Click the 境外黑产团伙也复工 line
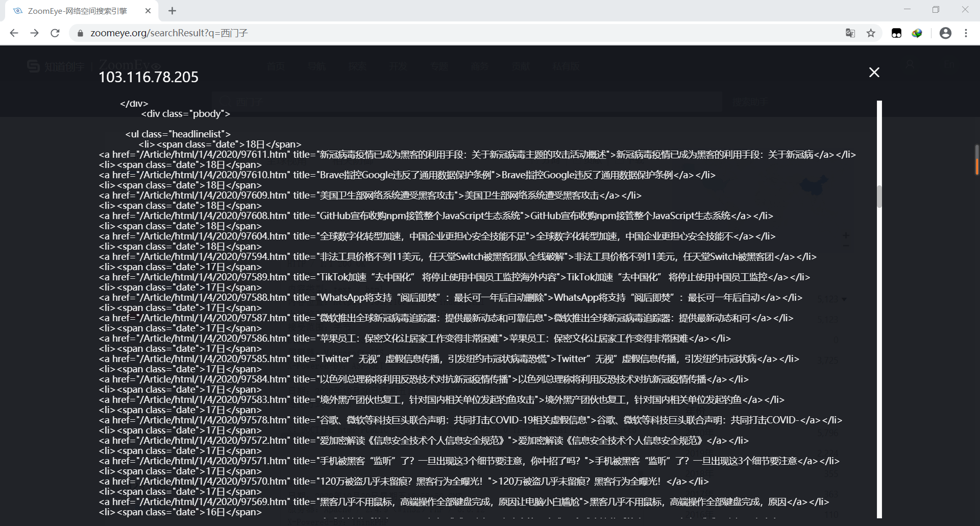 pyautogui.click(x=442, y=399)
